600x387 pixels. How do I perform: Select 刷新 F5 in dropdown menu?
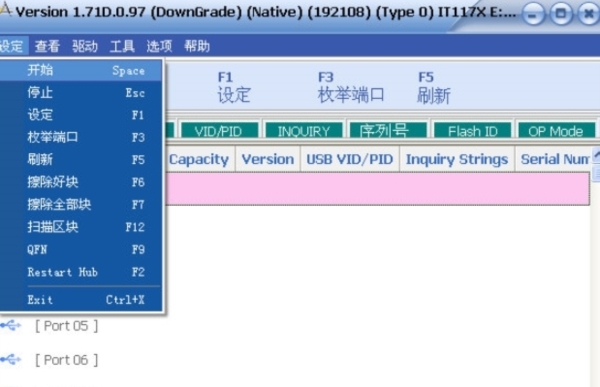point(81,159)
